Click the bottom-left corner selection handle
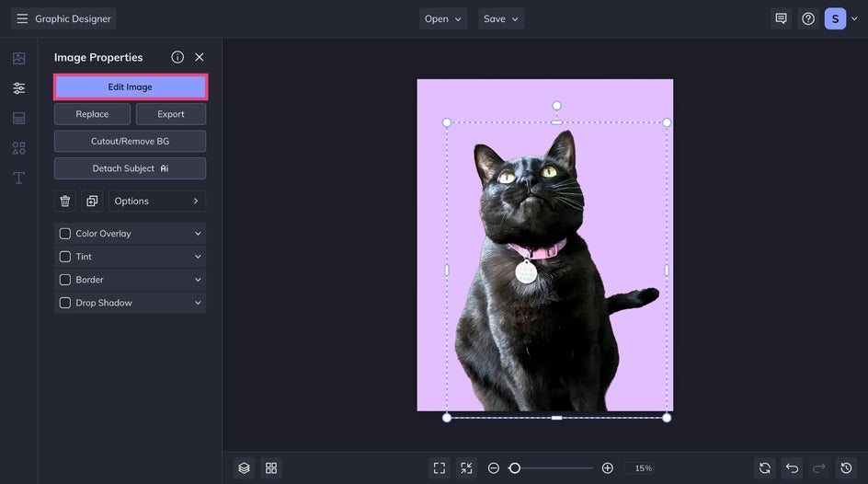868x484 pixels. point(447,418)
